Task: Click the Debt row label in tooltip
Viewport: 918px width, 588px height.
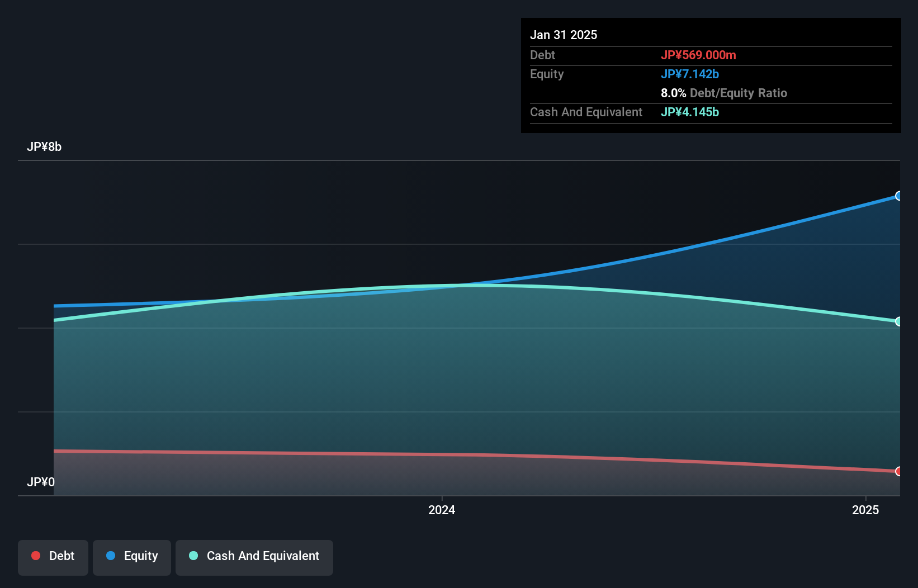Action: click(542, 55)
